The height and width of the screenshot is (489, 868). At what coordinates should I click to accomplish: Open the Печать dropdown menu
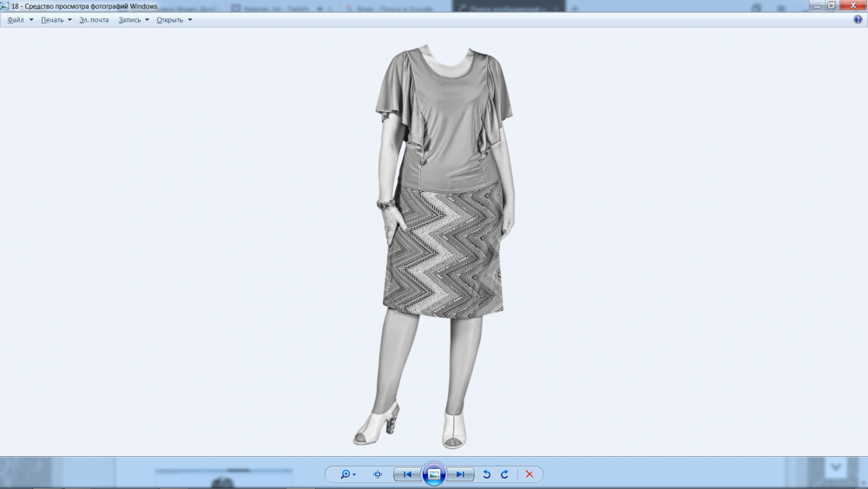(56, 20)
